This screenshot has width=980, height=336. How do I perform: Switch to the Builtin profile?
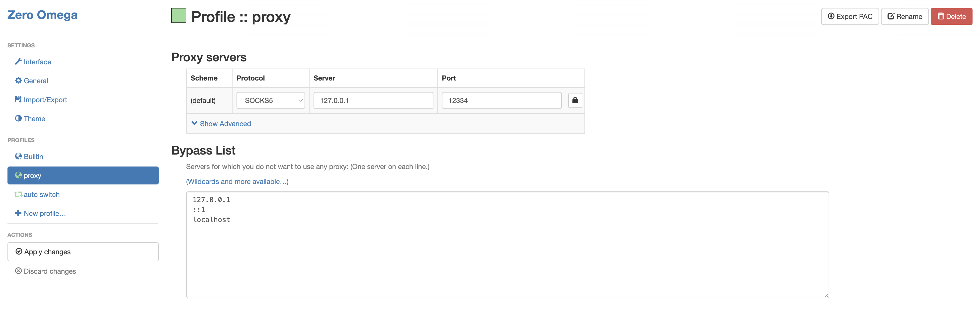coord(34,156)
